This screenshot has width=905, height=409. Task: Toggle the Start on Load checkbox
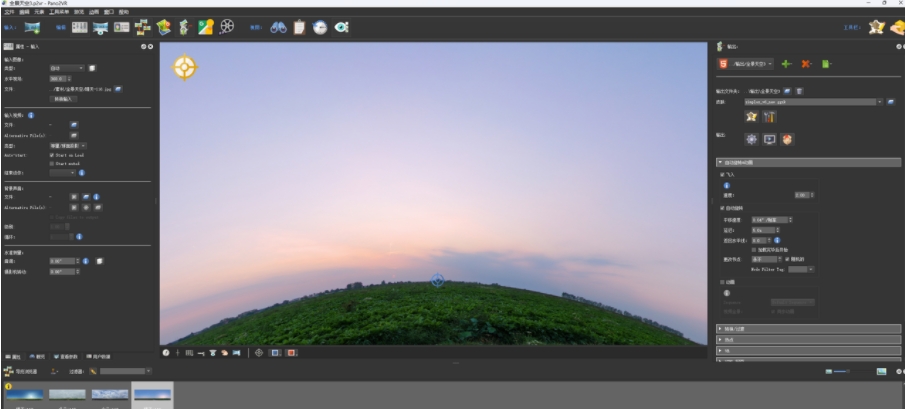point(52,155)
